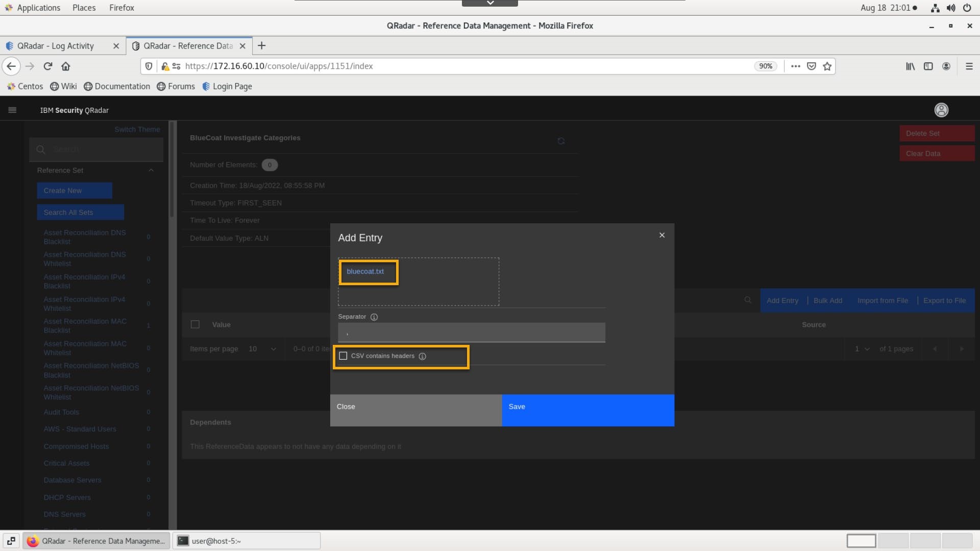The image size is (980, 551).
Task: Open the QRadar hamburger navigation menu
Action: 12,110
